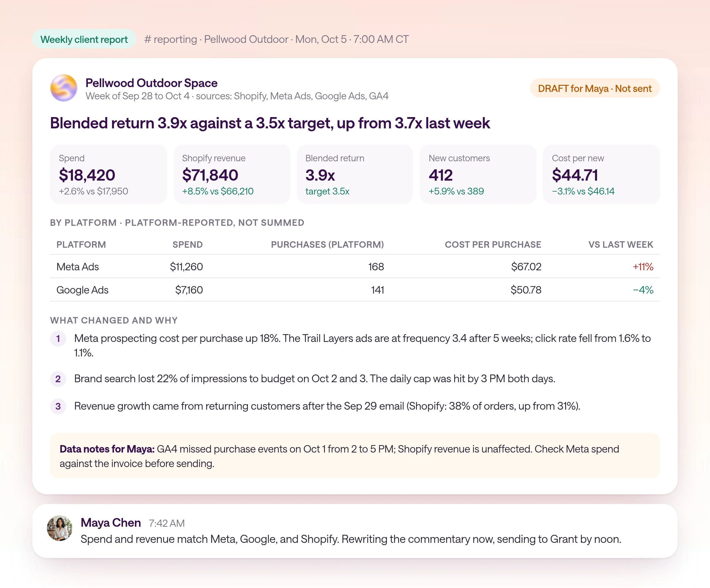Click the PURCHASES (PLATFORM) column header
The width and height of the screenshot is (710, 588).
tap(327, 245)
